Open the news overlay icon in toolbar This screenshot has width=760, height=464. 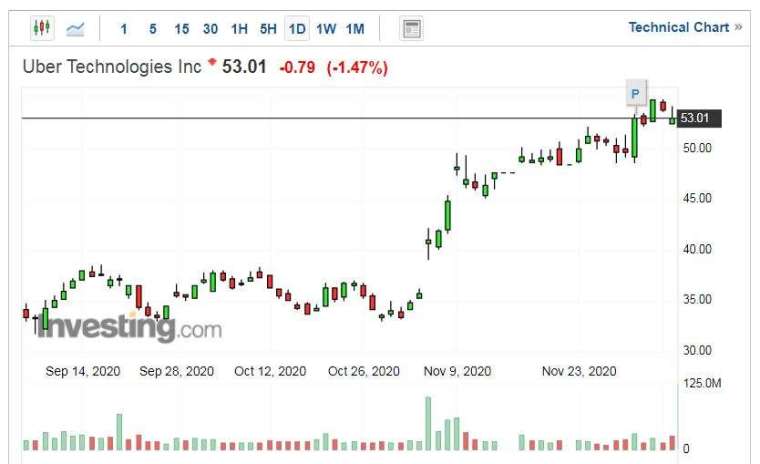click(412, 29)
